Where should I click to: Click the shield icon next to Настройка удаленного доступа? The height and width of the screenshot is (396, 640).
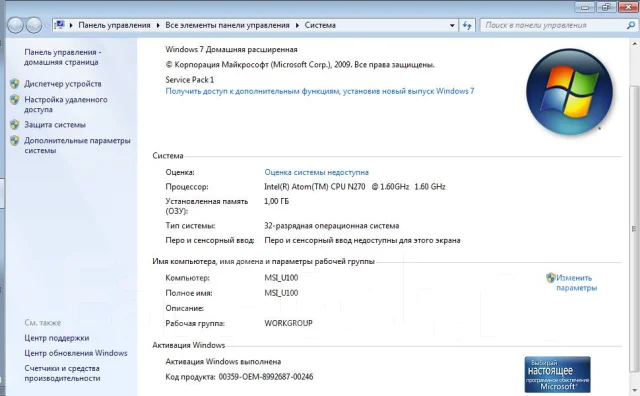click(15, 100)
